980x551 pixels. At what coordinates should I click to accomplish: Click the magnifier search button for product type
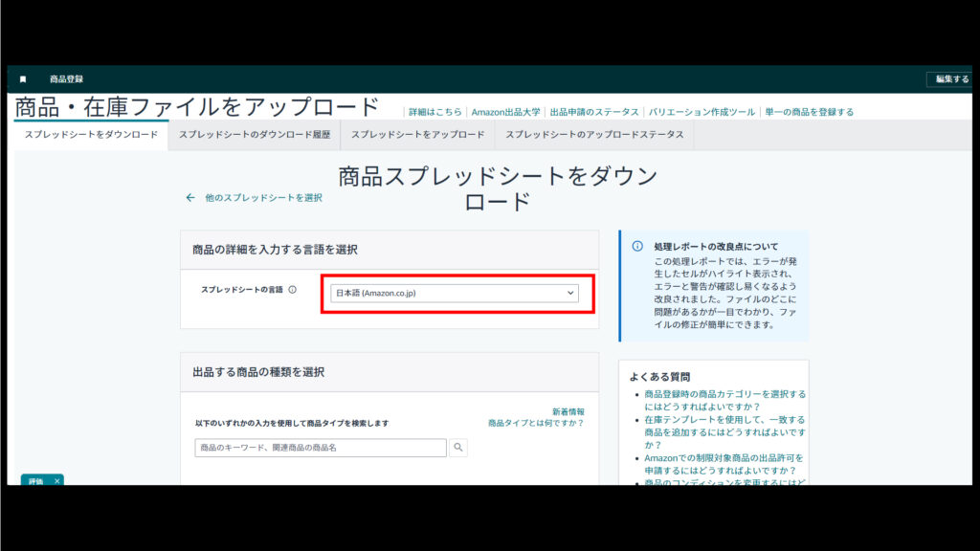tap(458, 448)
